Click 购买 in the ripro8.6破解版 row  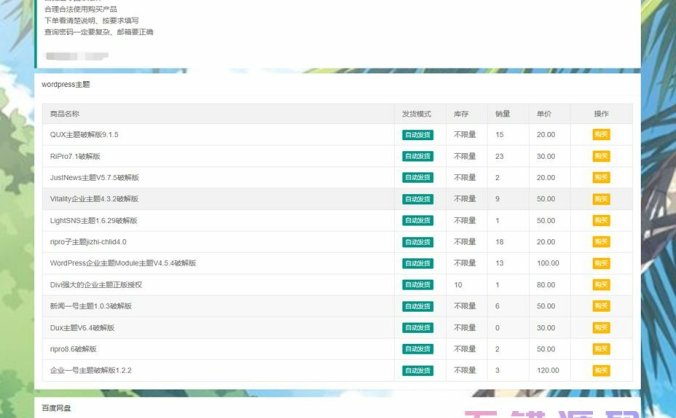pos(601,349)
